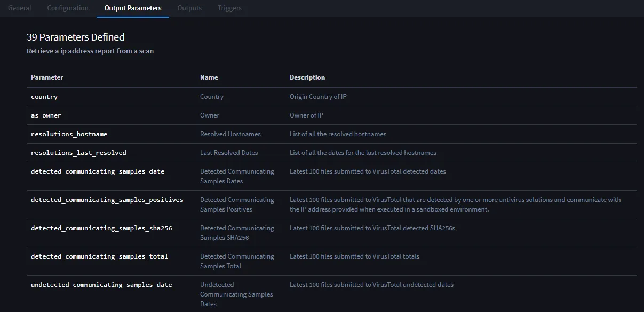Click the '39 Parameters Defined' heading
The width and height of the screenshot is (644, 312).
click(x=76, y=37)
